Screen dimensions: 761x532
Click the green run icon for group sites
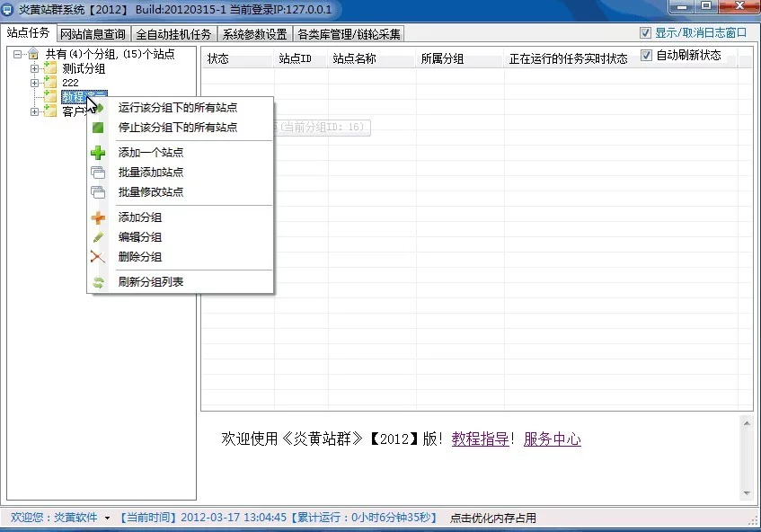point(99,108)
